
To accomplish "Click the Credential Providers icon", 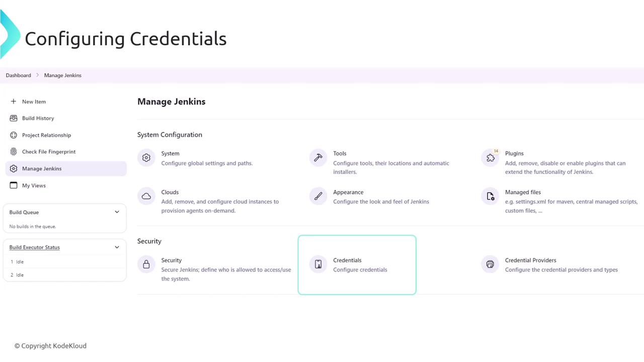I will (490, 264).
